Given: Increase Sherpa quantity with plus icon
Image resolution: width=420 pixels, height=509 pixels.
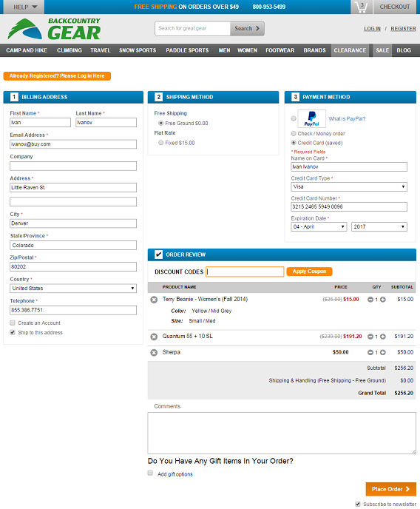Looking at the screenshot, I should (383, 352).
